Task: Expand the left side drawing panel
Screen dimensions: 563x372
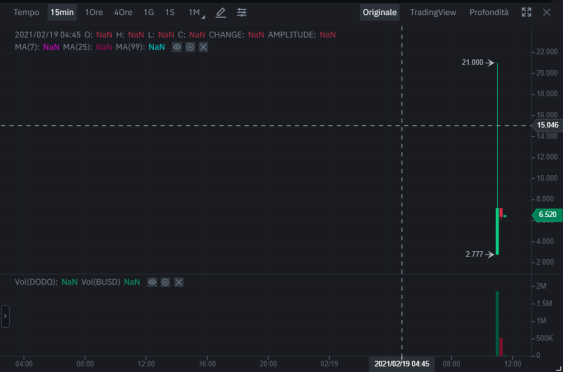Action: coord(5,316)
